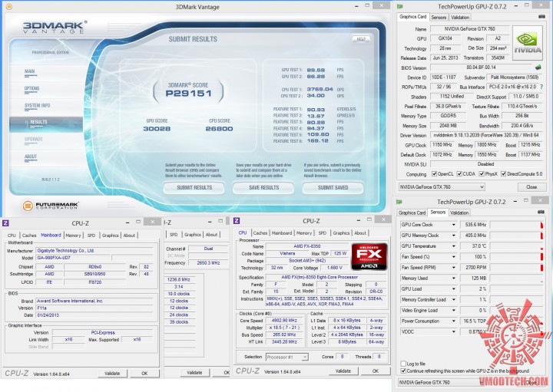Click the Core Speed value 4902.90 MHz
The image size is (553, 392).
[284, 321]
